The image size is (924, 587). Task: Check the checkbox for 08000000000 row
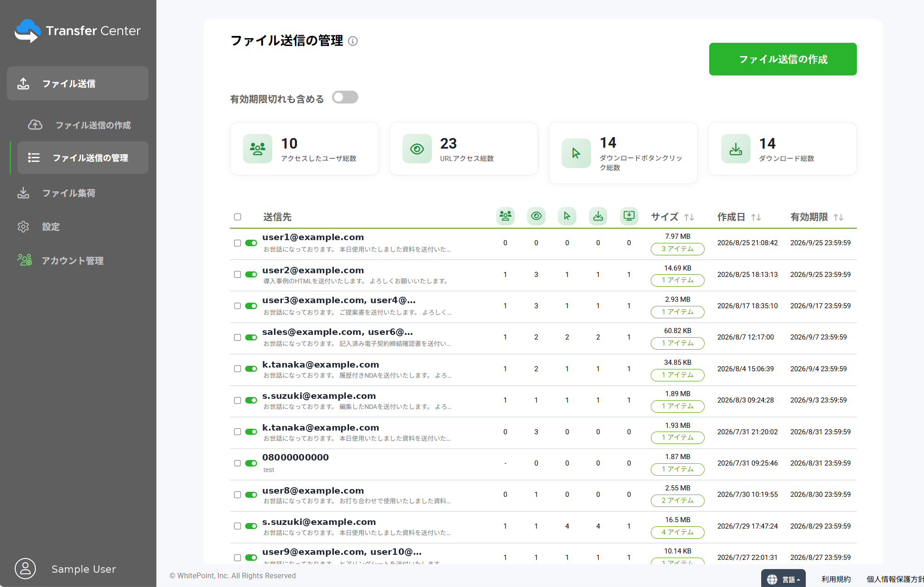tap(237, 463)
